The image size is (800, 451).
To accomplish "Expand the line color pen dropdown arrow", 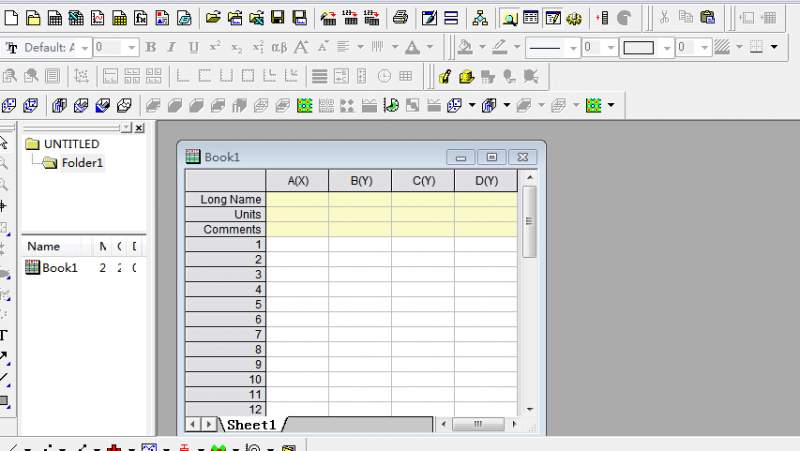I will point(516,47).
